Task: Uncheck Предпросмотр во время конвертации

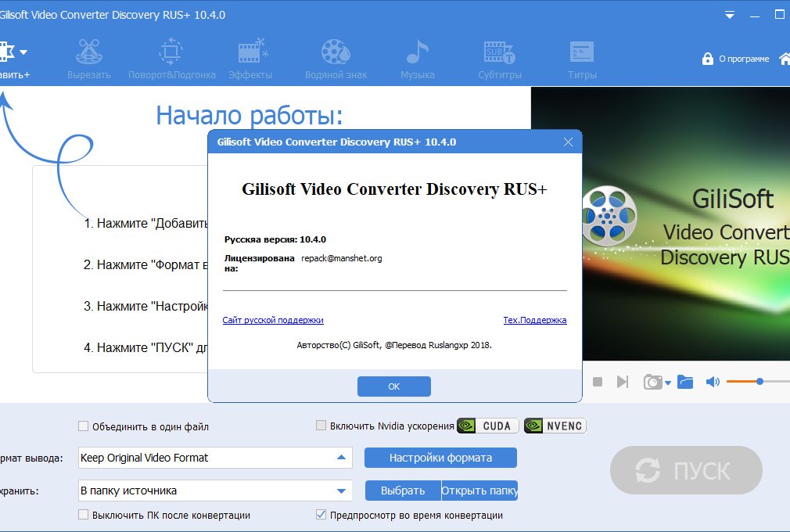Action: 321,514
